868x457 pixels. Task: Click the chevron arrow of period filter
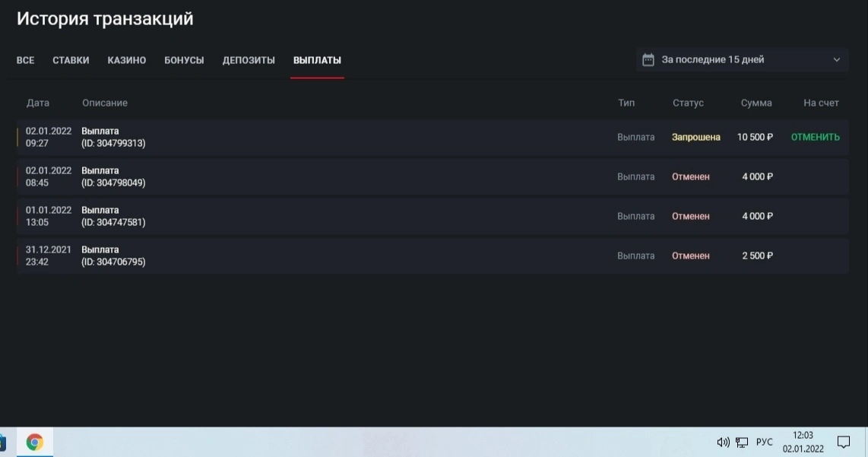(x=836, y=60)
